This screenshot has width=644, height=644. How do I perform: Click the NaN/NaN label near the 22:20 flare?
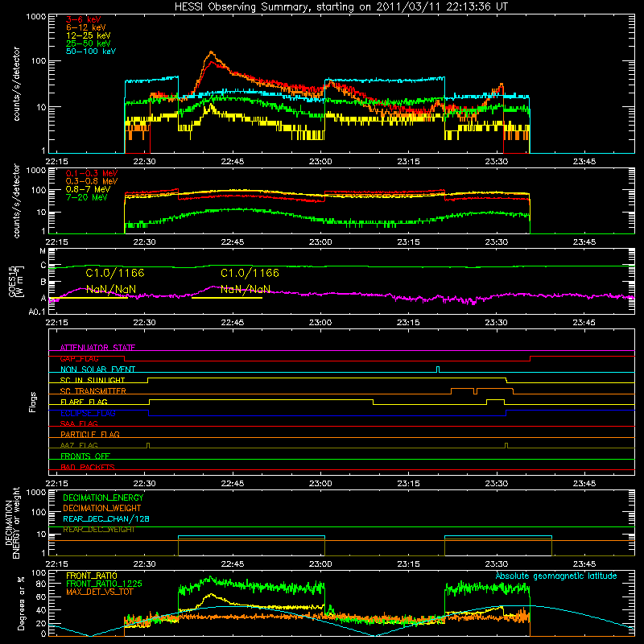point(111,289)
